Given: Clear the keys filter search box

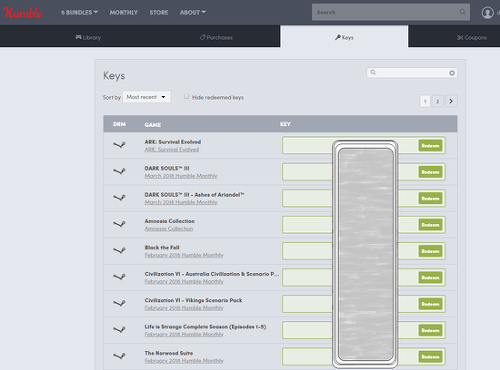Looking at the screenshot, I should (452, 73).
